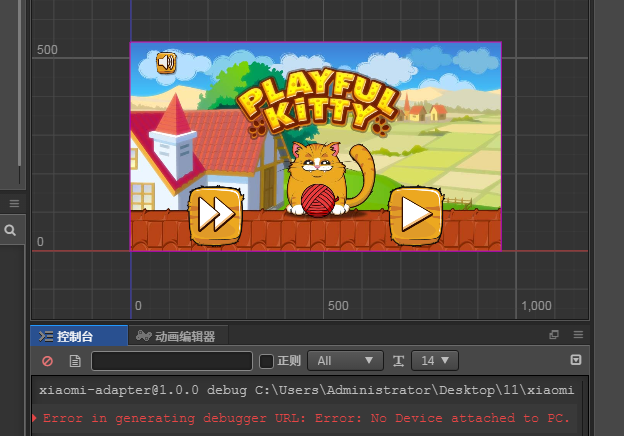The image size is (624, 436).
Task: Open the font size 14 dropdown
Action: 435,360
